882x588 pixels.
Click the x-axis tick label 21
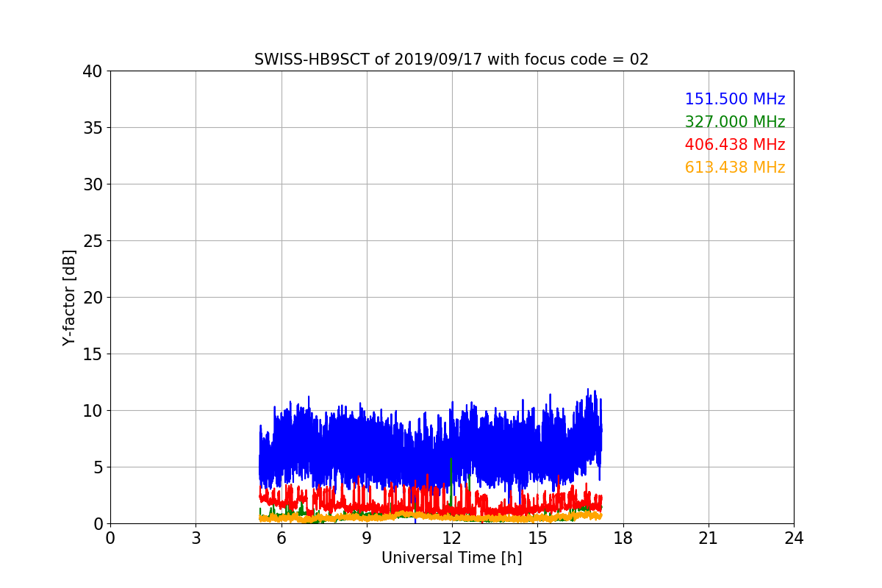pos(709,538)
